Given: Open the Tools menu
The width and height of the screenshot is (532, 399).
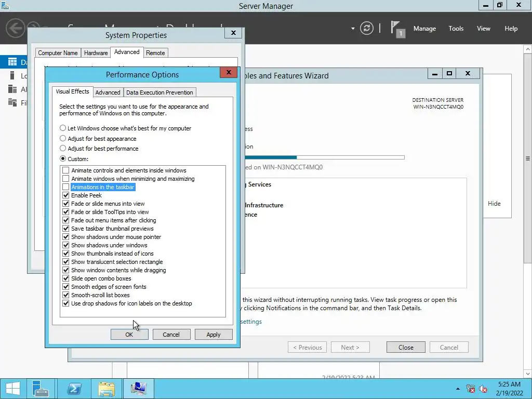Looking at the screenshot, I should pos(456,29).
